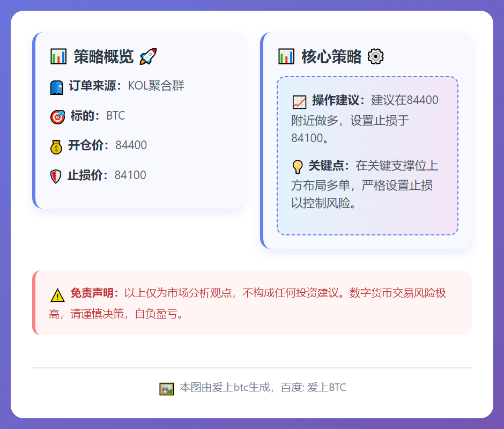Click the 标的 value BTC
The image size is (504, 429).
pyautogui.click(x=116, y=115)
